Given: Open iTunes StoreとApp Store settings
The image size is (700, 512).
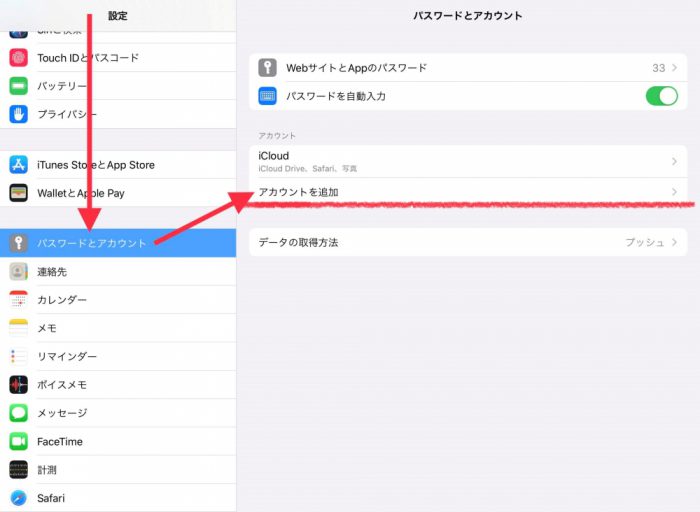Looking at the screenshot, I should coord(118,165).
